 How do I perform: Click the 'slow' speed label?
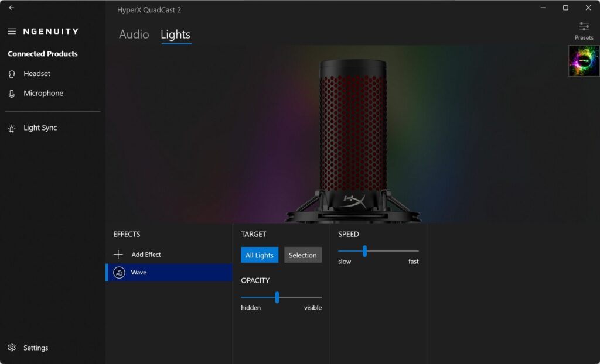[345, 262]
